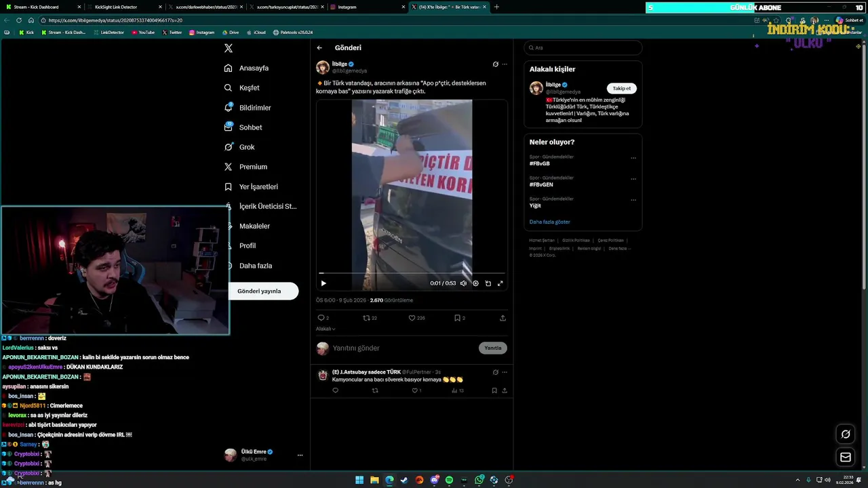Click the X logo above the sidebar
Screen dimensions: 868x488
tap(229, 48)
